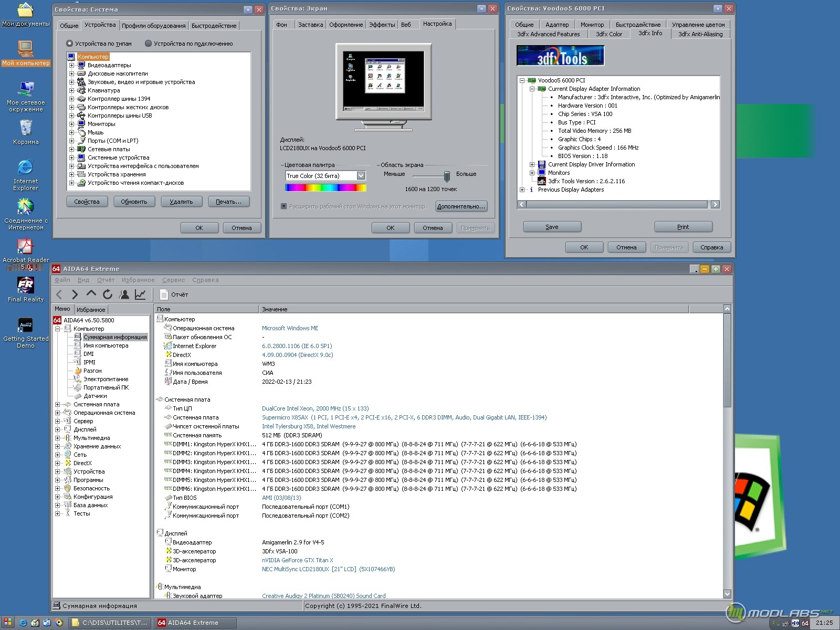The image size is (840, 630).
Task: Select Мое сетевое окружение desktop icon
Action: click(26, 96)
